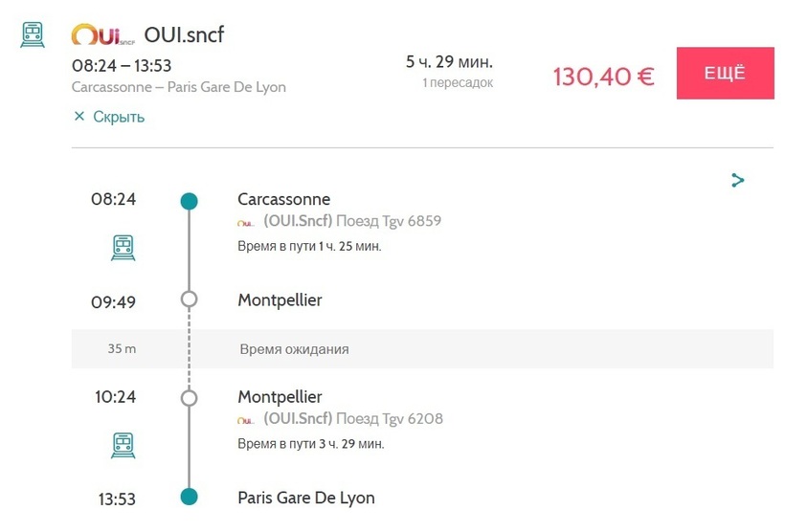Select the Montpellier 09:49 arrival marker
The width and height of the screenshot is (785, 532).
point(189,299)
